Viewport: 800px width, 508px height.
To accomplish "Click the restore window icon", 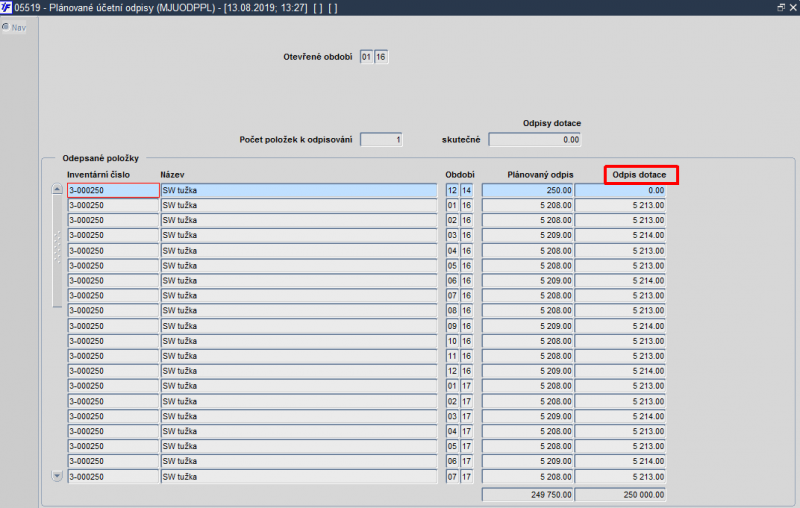I will pos(781,7).
